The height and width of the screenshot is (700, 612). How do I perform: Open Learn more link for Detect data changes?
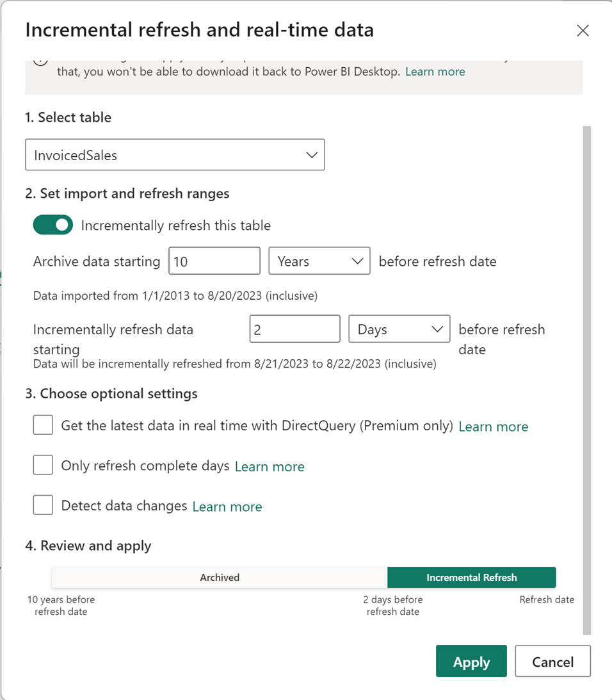tap(227, 507)
